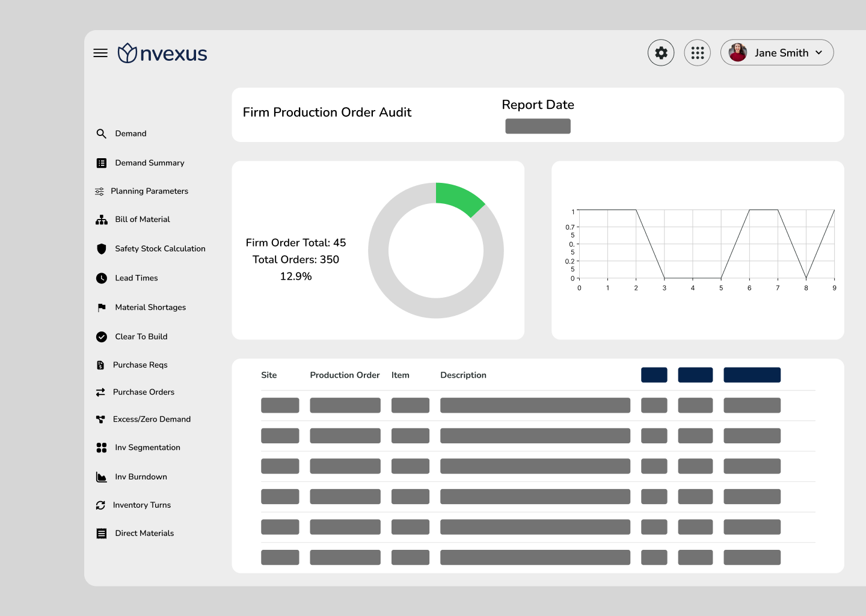Image resolution: width=866 pixels, height=616 pixels.
Task: Click the Description column header
Action: pyautogui.click(x=463, y=375)
